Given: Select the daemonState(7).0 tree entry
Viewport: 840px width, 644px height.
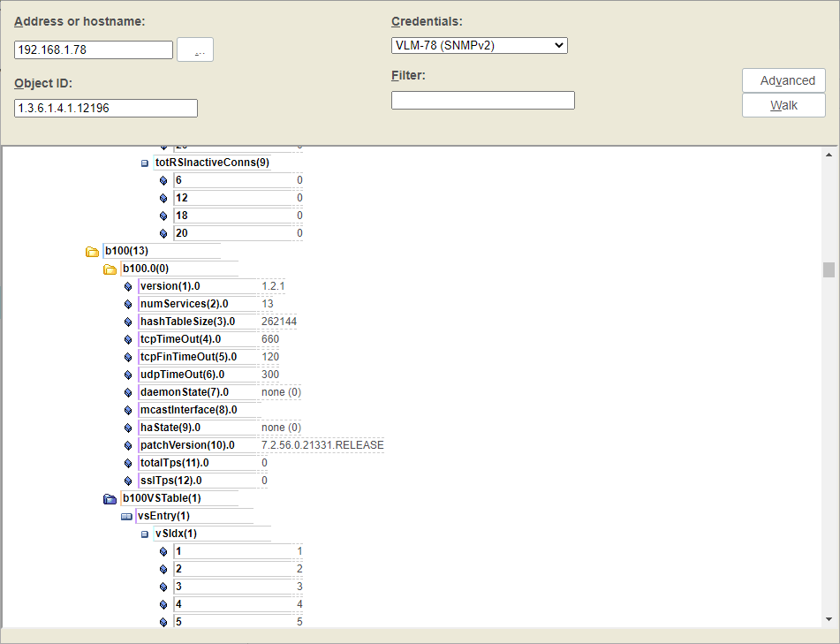Looking at the screenshot, I should 184,392.
